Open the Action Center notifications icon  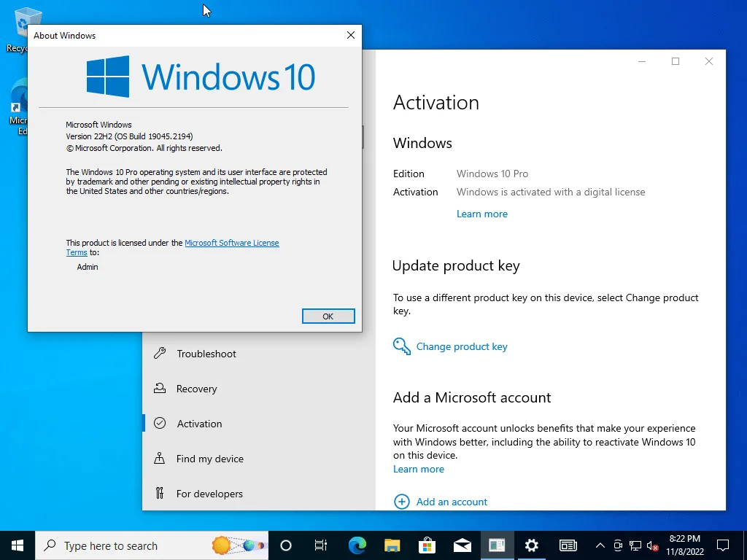click(723, 545)
